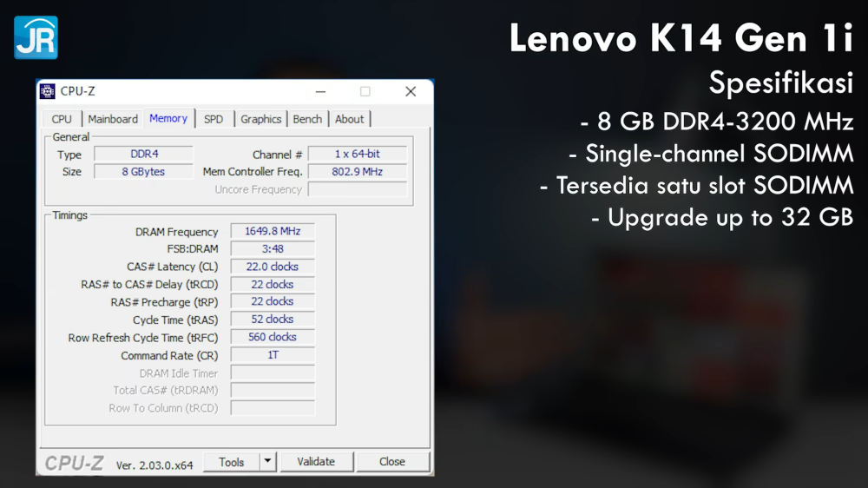Click the Type field showing DDR4
This screenshot has width=868, height=488.
(144, 154)
